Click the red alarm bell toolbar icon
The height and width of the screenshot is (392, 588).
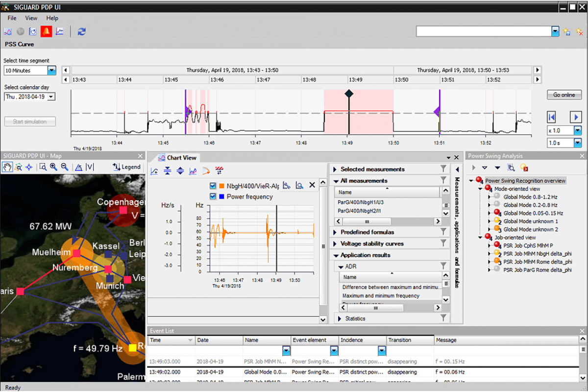click(46, 31)
